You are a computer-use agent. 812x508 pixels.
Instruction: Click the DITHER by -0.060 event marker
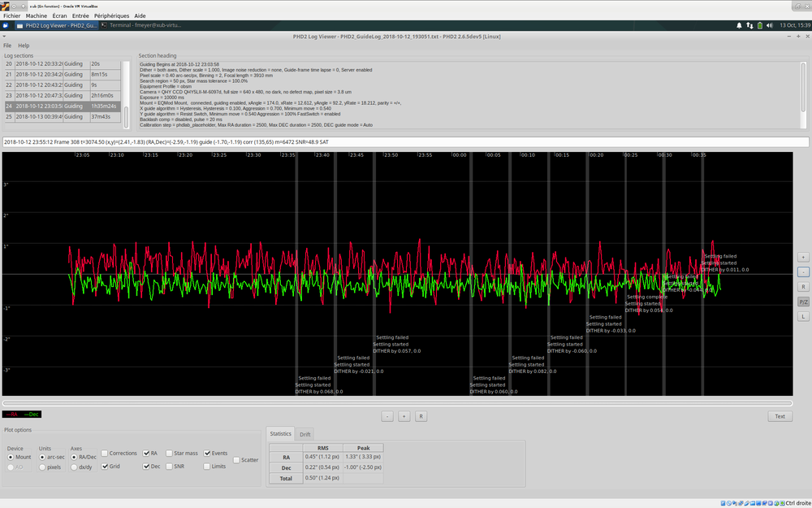[572, 351]
